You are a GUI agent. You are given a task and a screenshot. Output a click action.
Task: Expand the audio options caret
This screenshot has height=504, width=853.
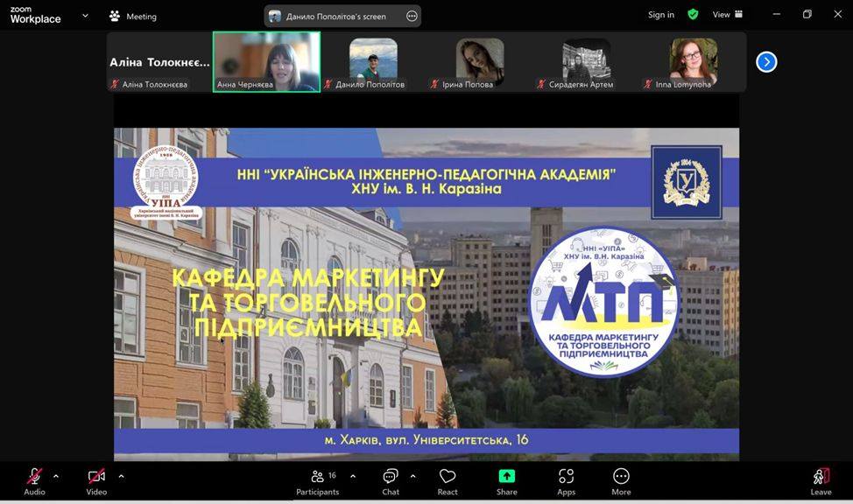coord(56,476)
